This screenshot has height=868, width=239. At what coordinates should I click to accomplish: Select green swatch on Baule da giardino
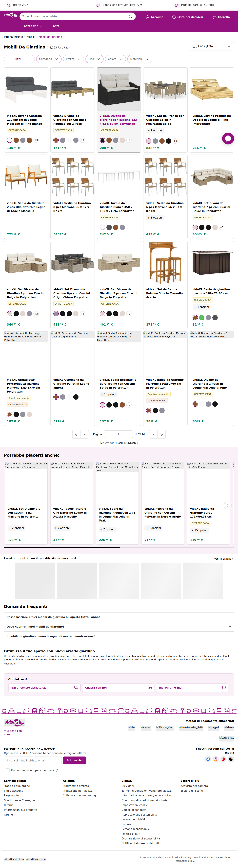click(x=201, y=317)
